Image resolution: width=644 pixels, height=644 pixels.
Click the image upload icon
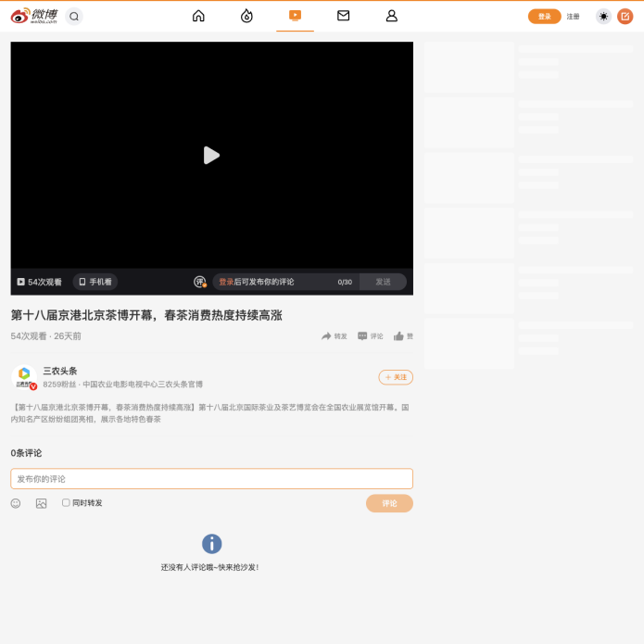[41, 503]
